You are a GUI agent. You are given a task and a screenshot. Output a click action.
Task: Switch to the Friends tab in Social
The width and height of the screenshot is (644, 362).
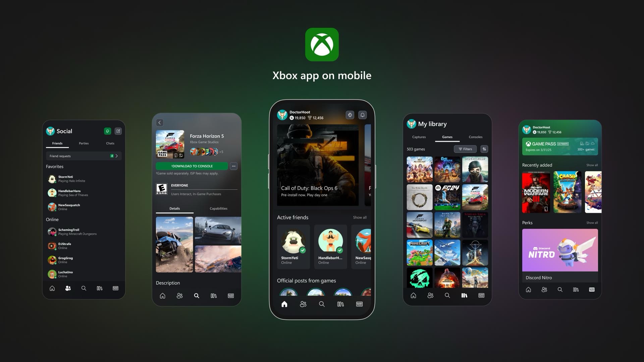coord(57,143)
